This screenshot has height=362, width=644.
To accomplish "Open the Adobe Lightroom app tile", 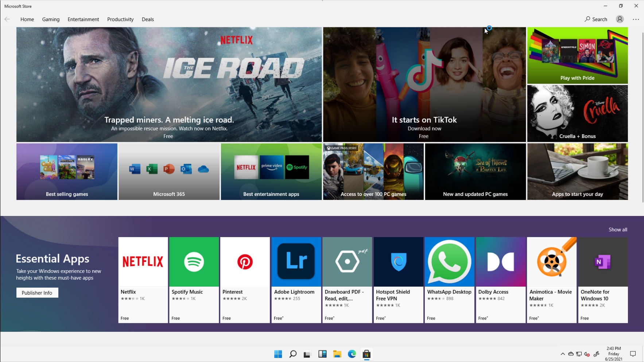I will (x=296, y=280).
